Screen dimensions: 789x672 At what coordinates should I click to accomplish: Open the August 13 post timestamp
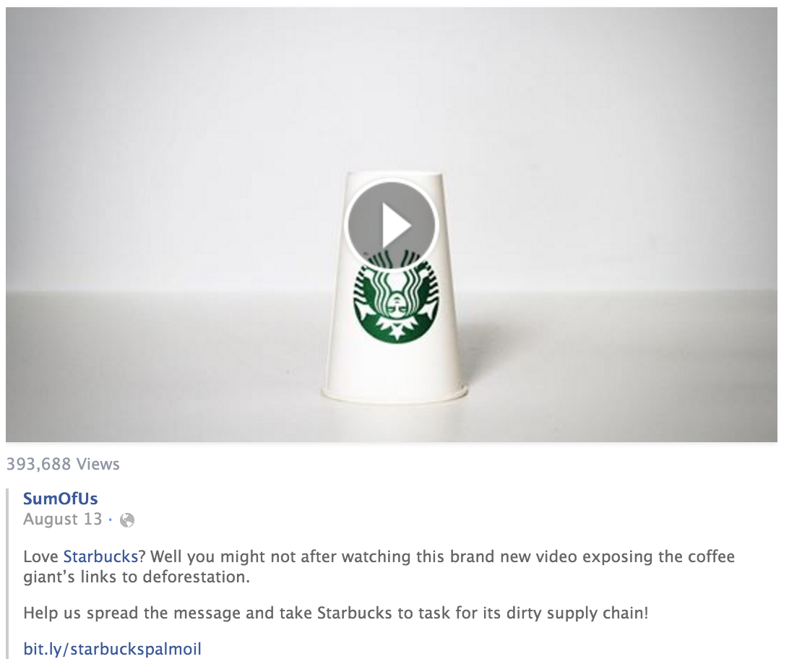[x=62, y=519]
